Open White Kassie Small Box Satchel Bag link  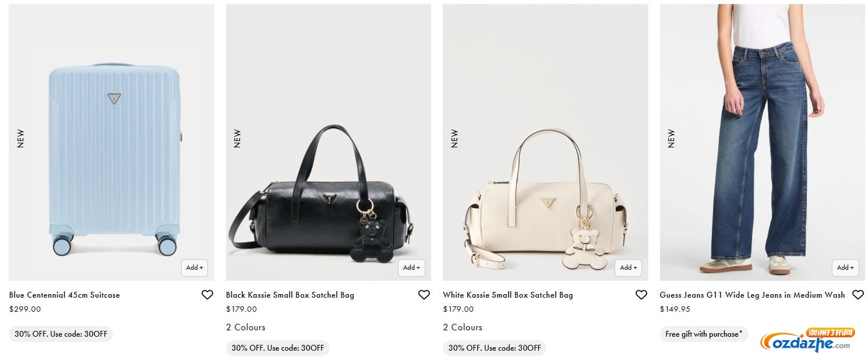click(508, 295)
